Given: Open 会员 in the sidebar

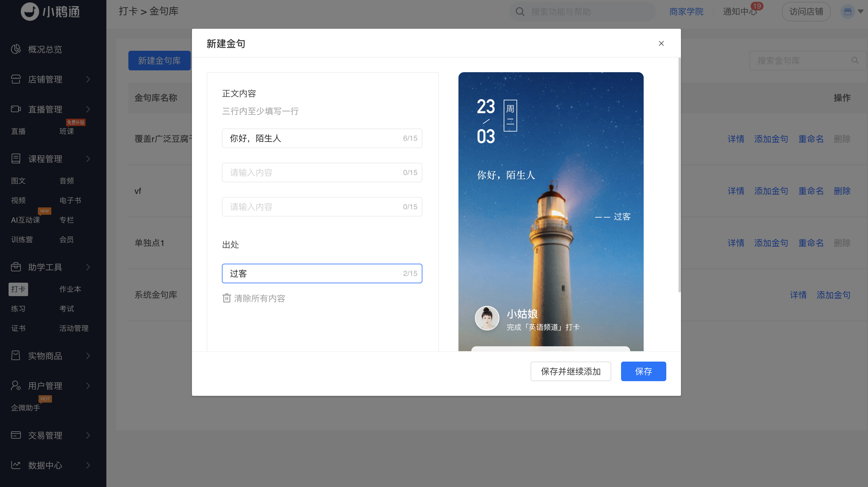Looking at the screenshot, I should [66, 240].
